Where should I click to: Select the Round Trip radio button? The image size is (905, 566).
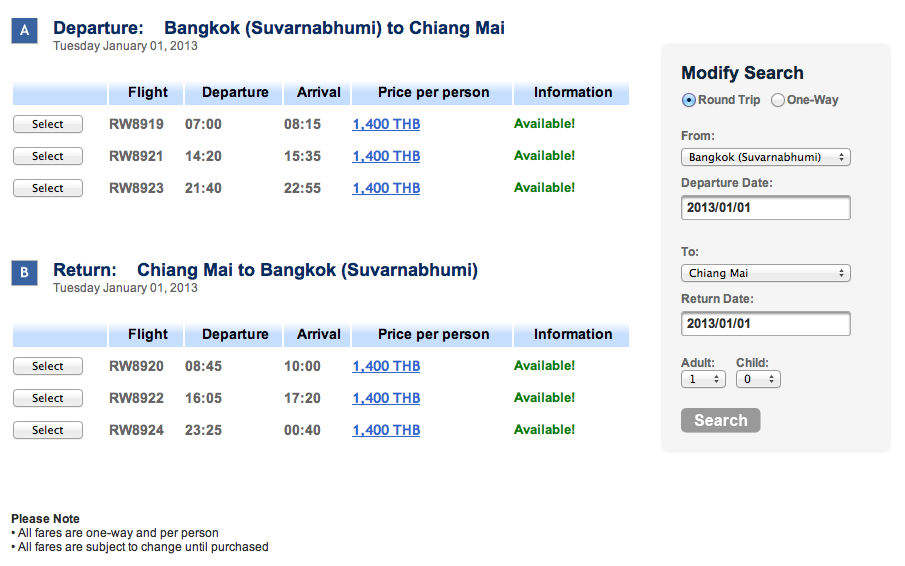coord(689,100)
